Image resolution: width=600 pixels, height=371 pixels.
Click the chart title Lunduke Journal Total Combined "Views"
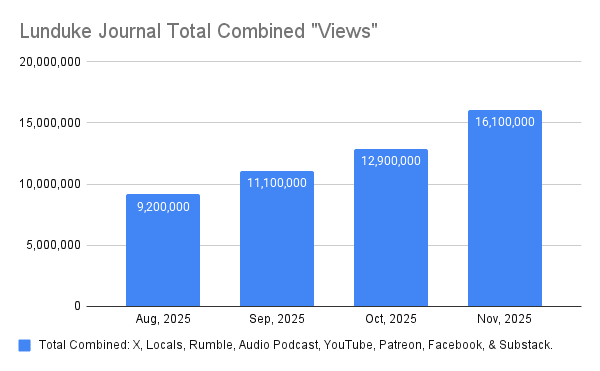coord(199,31)
